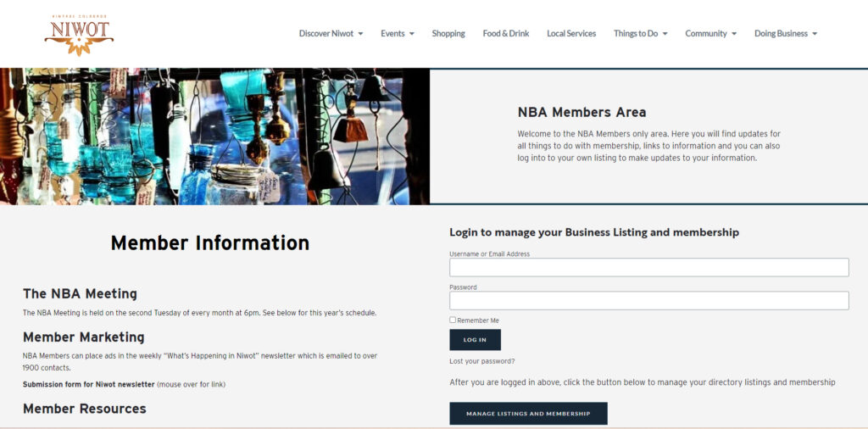The width and height of the screenshot is (868, 429).
Task: Select Local Services in navigation
Action: 571,33
